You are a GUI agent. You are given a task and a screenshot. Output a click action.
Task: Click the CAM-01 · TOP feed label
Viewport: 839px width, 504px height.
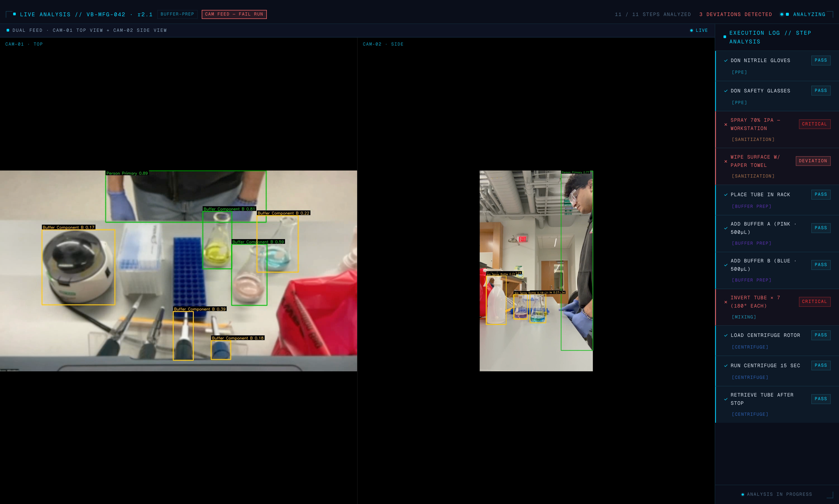pyautogui.click(x=24, y=44)
